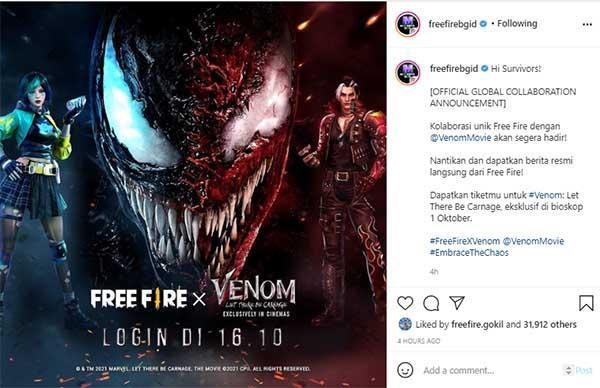600x388 pixels.
Task: Open the #EmbraceTheChaos hashtag
Action: [x=469, y=253]
